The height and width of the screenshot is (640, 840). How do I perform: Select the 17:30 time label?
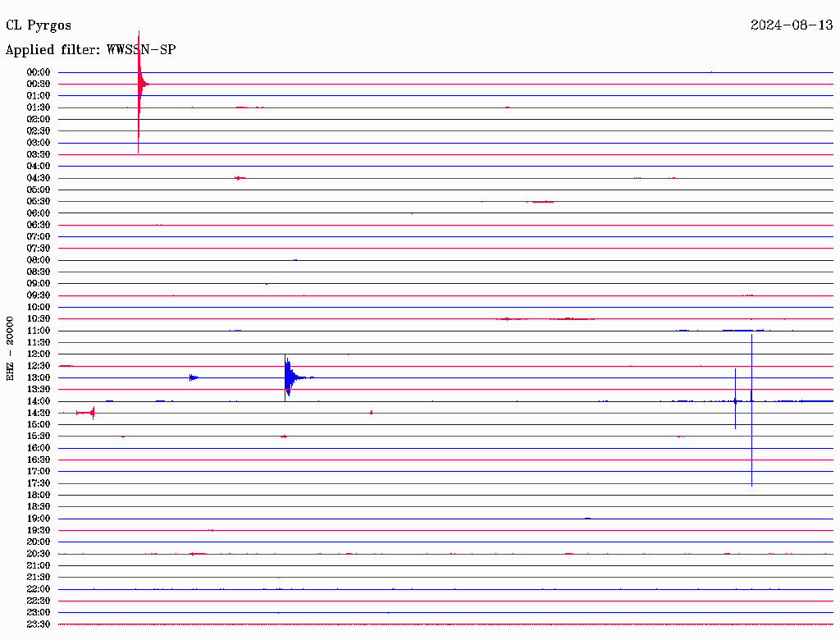point(38,483)
